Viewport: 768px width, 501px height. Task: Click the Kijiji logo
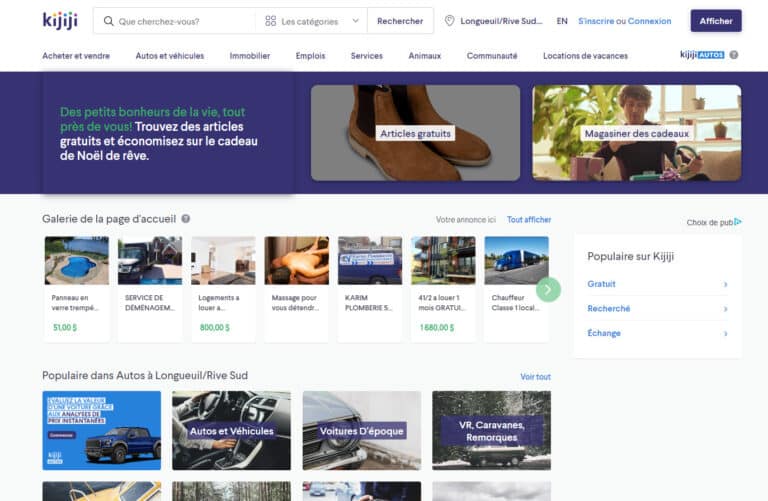coord(60,21)
